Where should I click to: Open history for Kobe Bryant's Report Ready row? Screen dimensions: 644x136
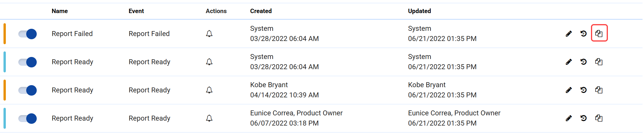[x=583, y=90]
